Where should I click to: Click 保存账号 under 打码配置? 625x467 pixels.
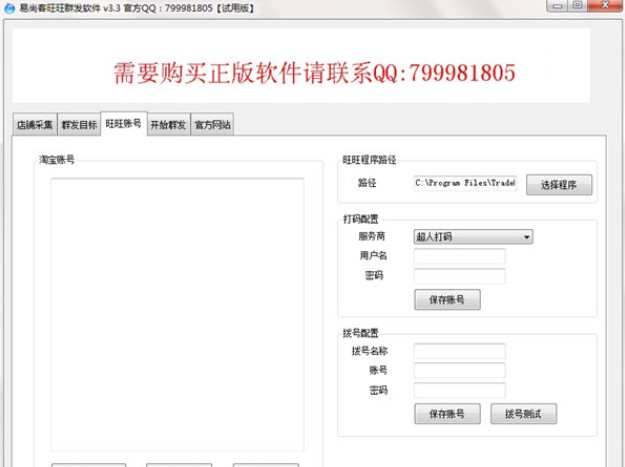click(x=447, y=300)
